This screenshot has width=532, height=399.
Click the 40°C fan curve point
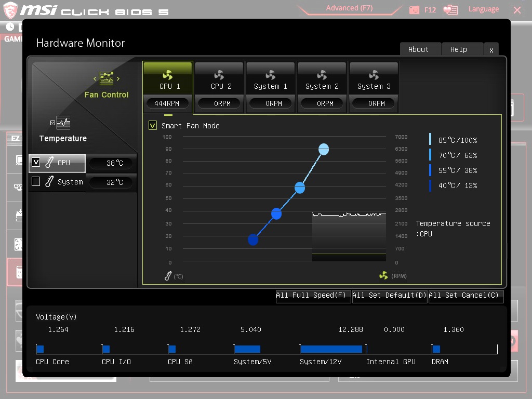253,240
